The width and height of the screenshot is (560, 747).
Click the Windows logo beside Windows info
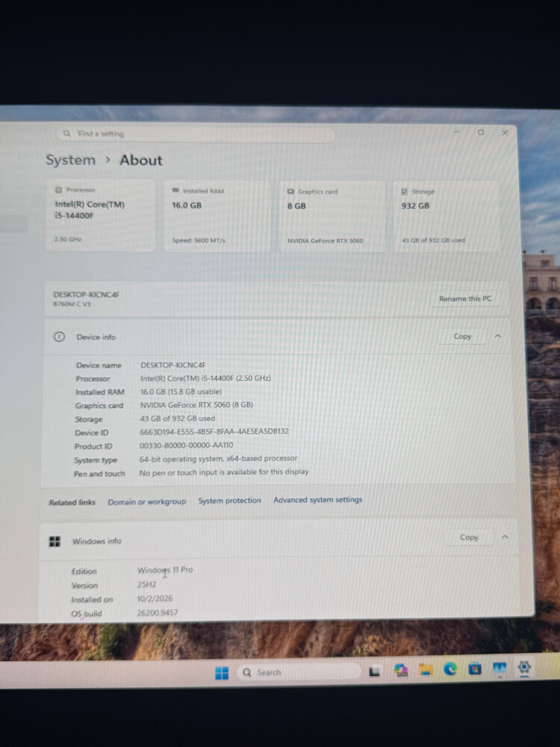tap(55, 541)
